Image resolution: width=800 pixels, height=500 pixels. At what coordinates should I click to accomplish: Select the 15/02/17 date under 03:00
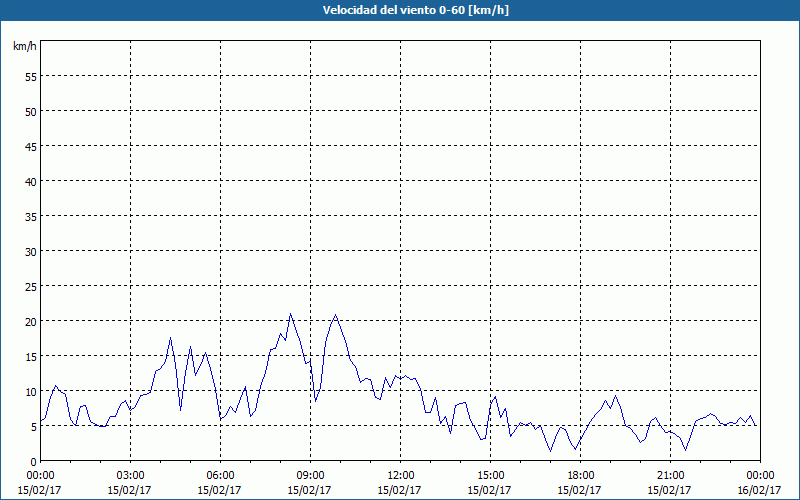pos(130,490)
